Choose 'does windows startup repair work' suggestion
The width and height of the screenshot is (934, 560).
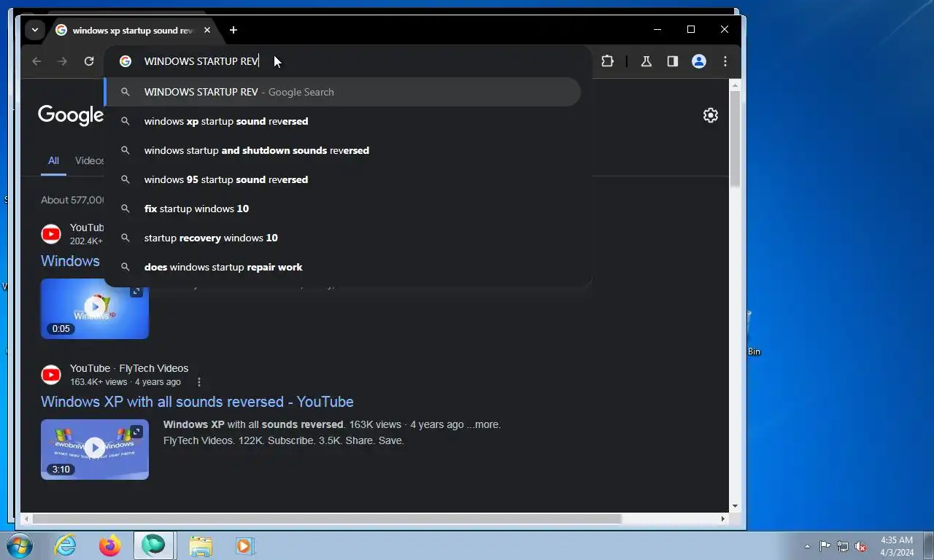(343, 267)
